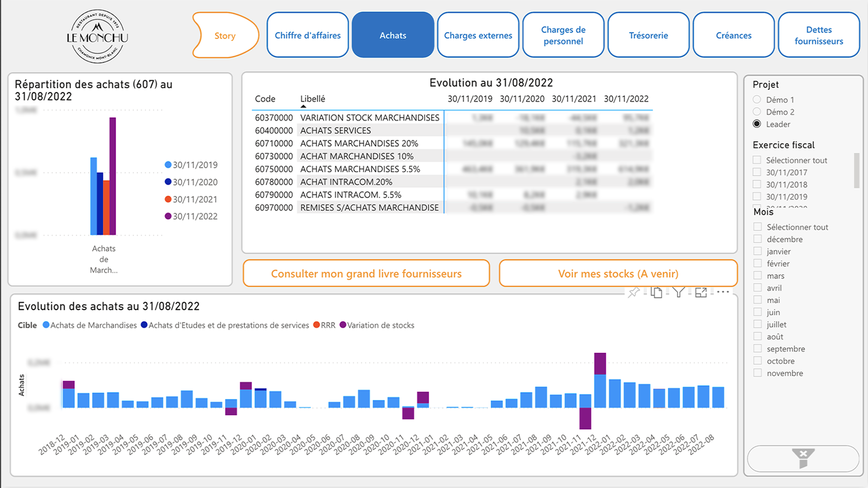Screen dimensions: 868x488
Task: Tick the août month checkbox
Action: pyautogui.click(x=758, y=336)
